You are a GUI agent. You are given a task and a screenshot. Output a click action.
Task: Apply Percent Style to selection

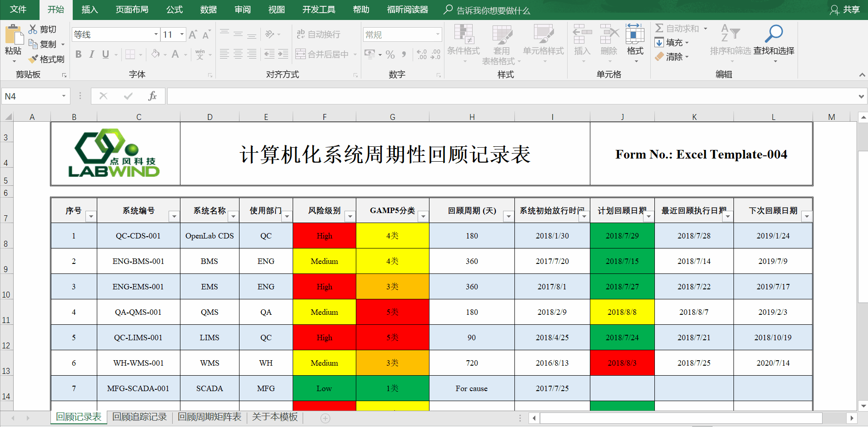(x=389, y=54)
